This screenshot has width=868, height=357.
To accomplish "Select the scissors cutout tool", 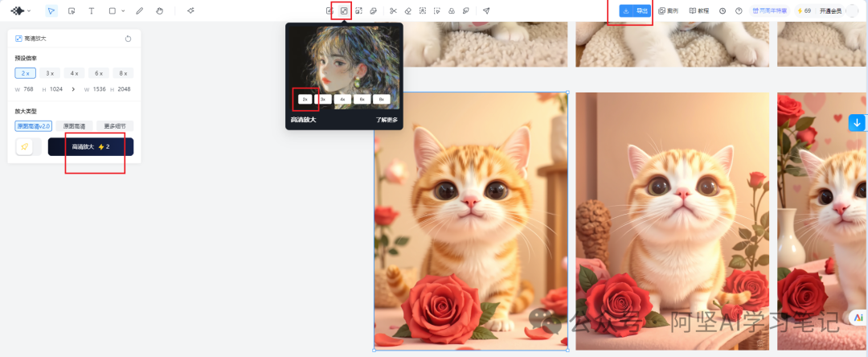I will click(394, 10).
